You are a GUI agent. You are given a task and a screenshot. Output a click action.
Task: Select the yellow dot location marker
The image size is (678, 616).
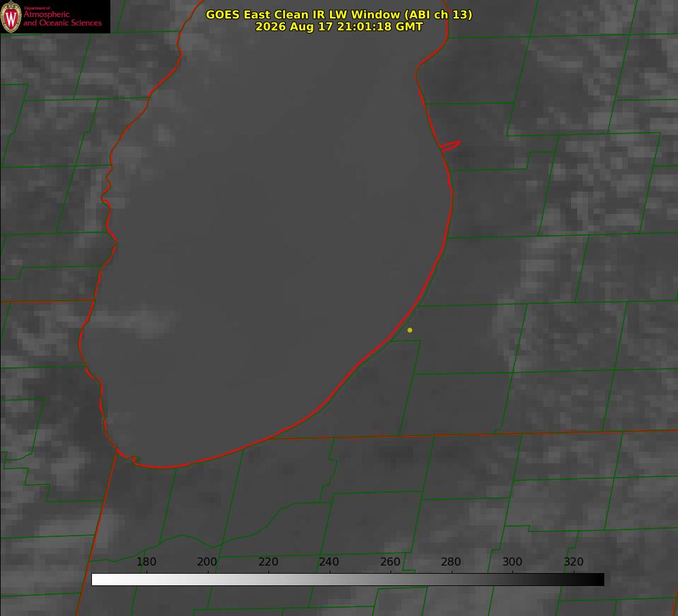(x=410, y=330)
